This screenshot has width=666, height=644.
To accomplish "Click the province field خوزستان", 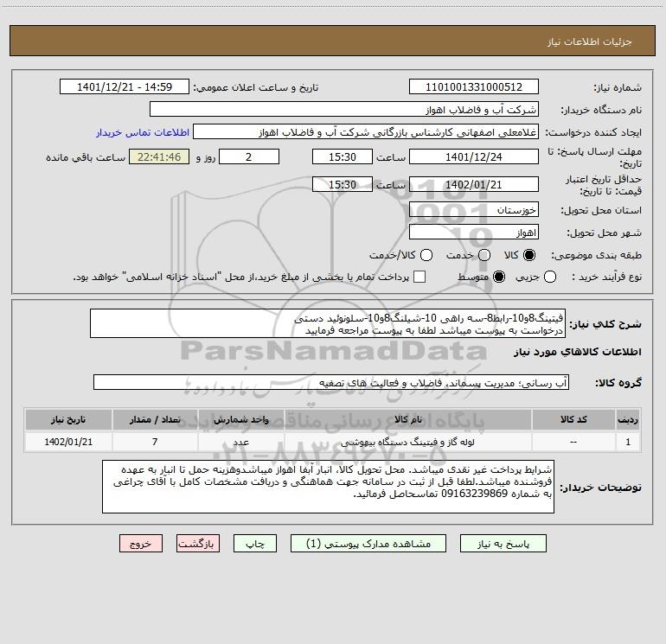I will tap(474, 210).
